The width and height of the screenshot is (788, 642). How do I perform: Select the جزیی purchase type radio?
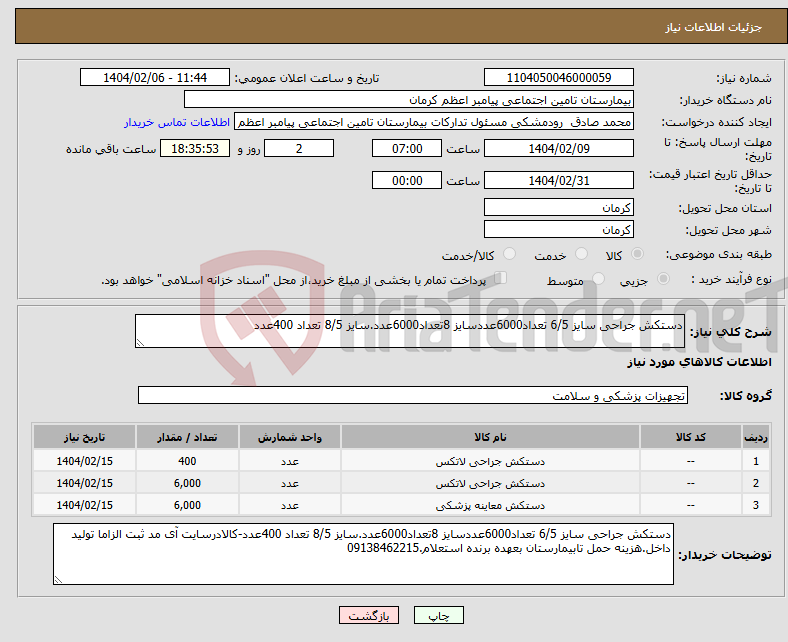663,279
